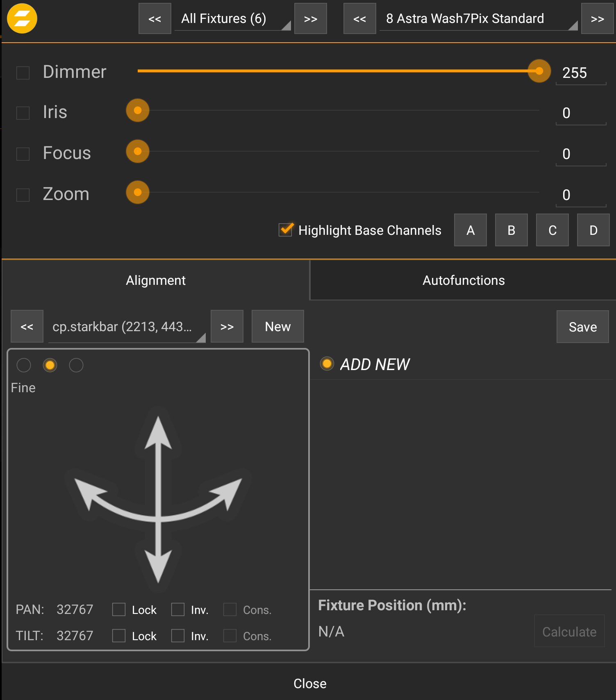This screenshot has height=700, width=616.
Task: Go to next fixture group
Action: tap(310, 19)
